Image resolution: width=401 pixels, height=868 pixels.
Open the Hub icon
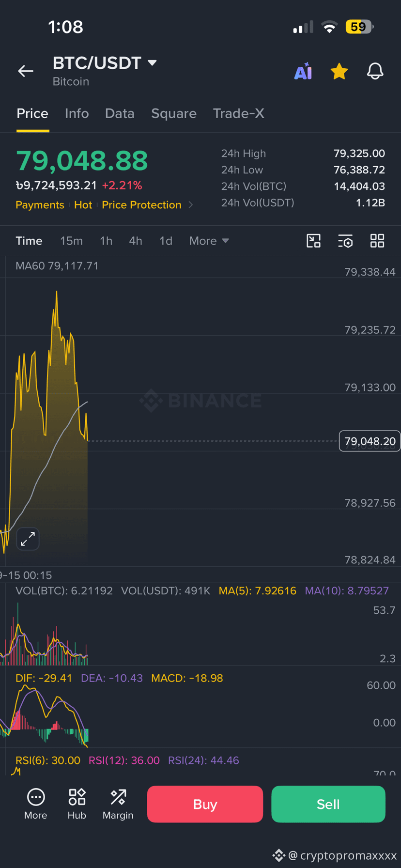click(77, 804)
